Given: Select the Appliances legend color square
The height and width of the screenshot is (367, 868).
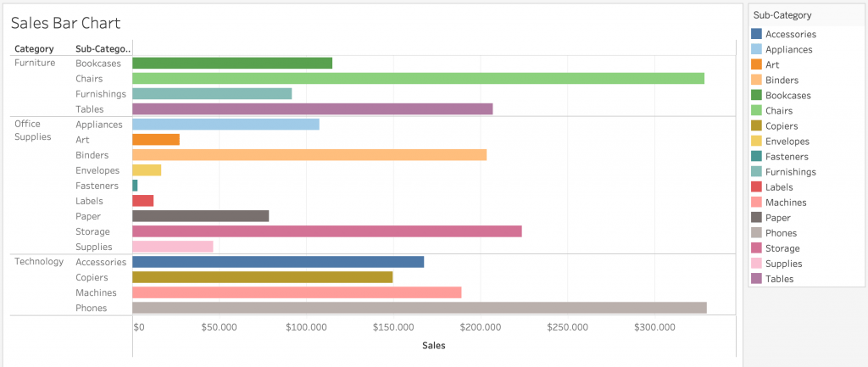Looking at the screenshot, I should tap(756, 49).
